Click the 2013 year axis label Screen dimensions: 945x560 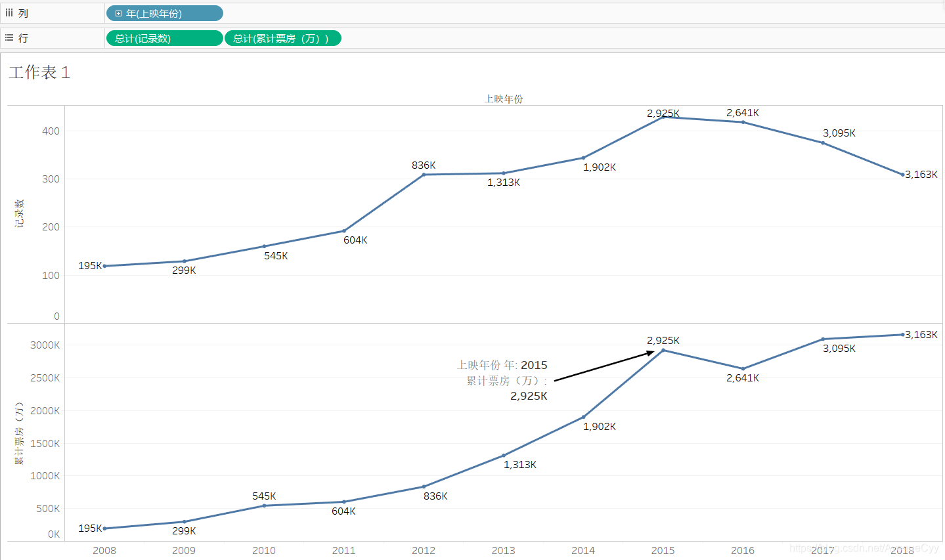click(x=504, y=551)
